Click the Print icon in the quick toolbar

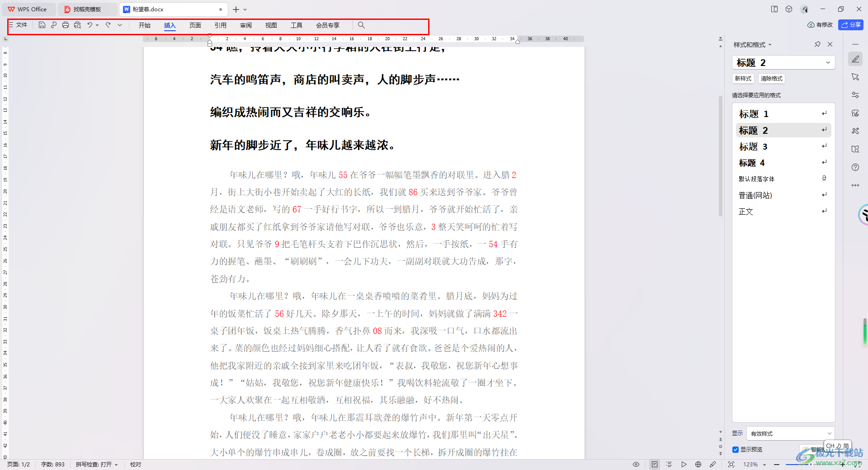[x=66, y=25]
